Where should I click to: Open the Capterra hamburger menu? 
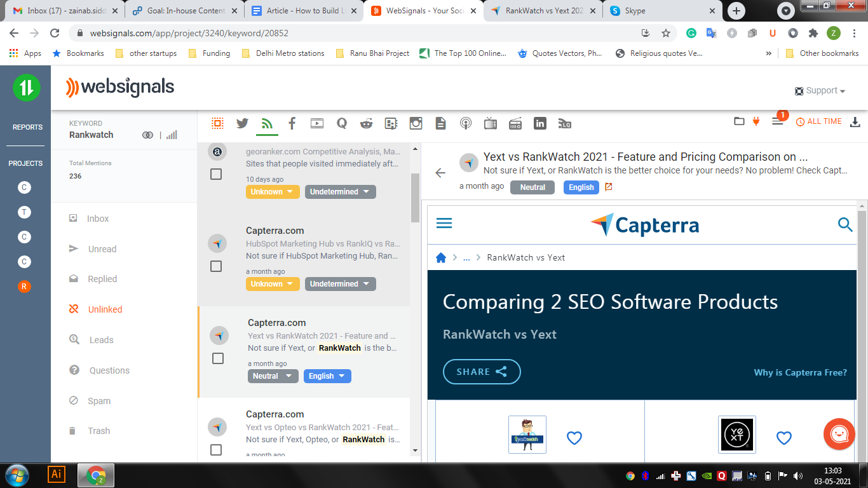tap(444, 224)
